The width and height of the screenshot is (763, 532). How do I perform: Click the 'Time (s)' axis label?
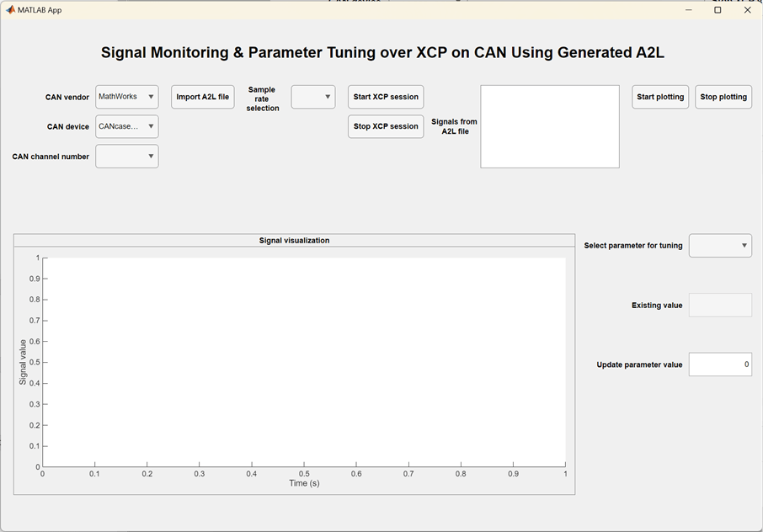pos(305,483)
